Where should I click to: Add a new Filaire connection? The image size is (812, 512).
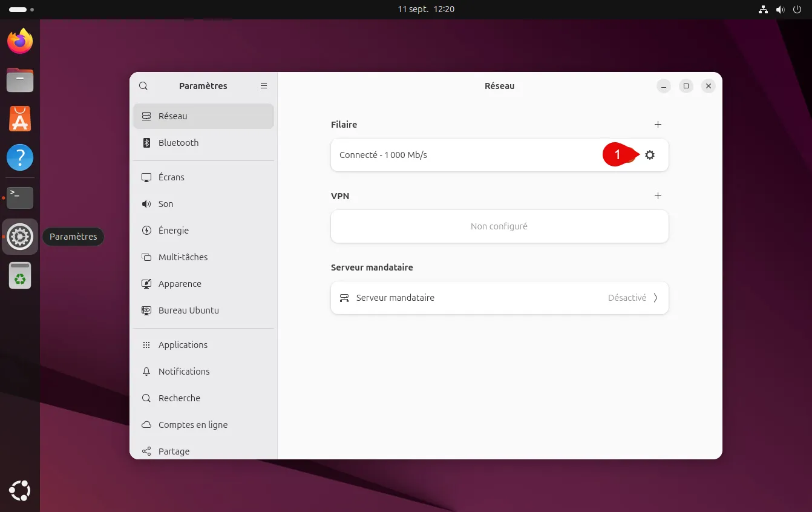(658, 125)
